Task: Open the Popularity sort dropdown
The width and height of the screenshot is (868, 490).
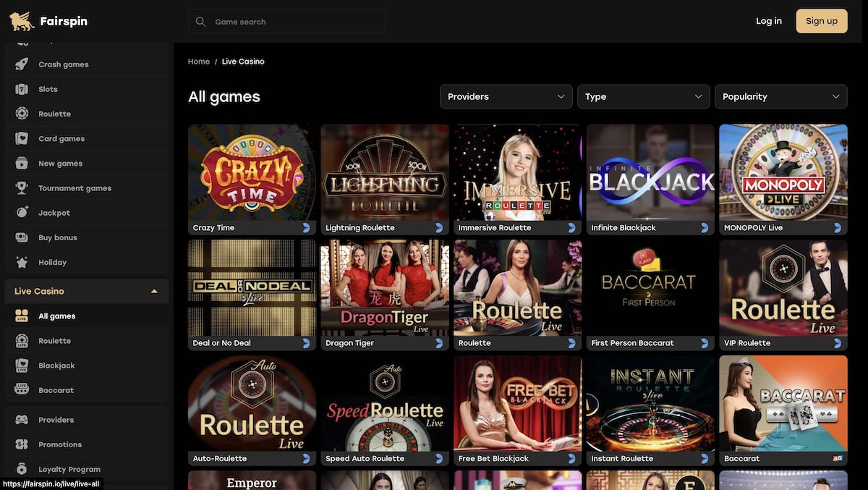Action: point(780,96)
